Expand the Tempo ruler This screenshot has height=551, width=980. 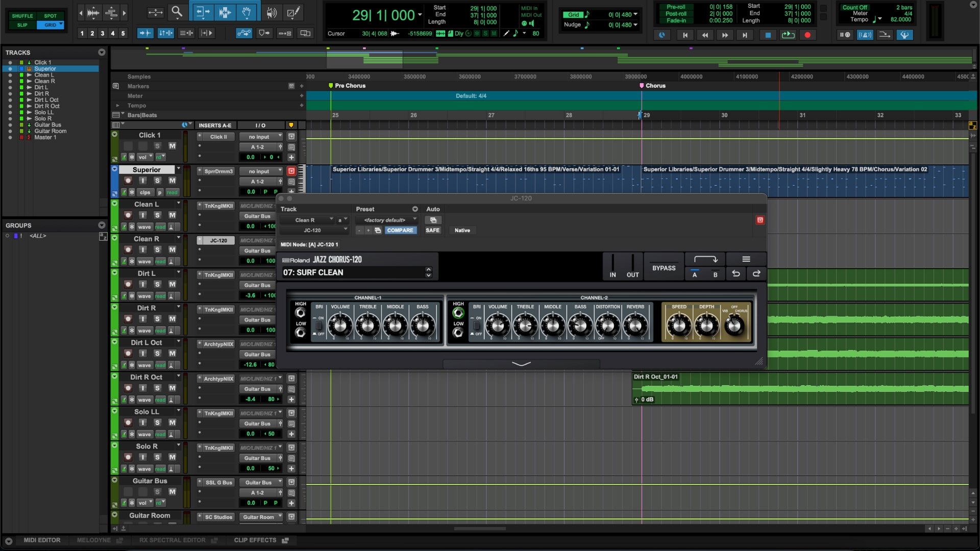118,106
